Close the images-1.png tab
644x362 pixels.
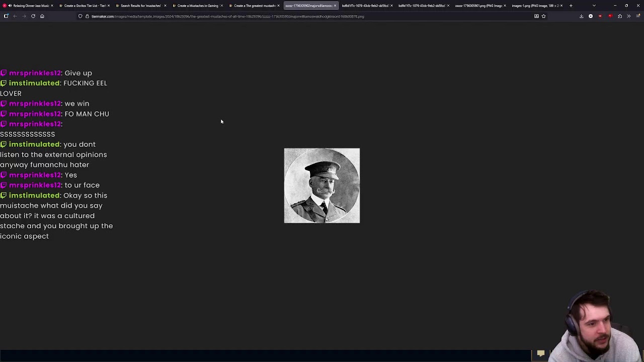(561, 6)
